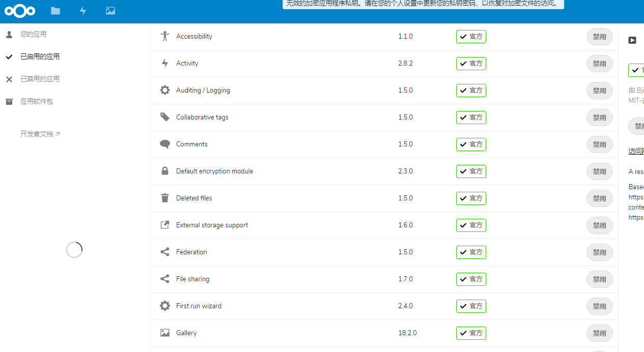Open 应用软件包 in the sidebar

pos(37,101)
